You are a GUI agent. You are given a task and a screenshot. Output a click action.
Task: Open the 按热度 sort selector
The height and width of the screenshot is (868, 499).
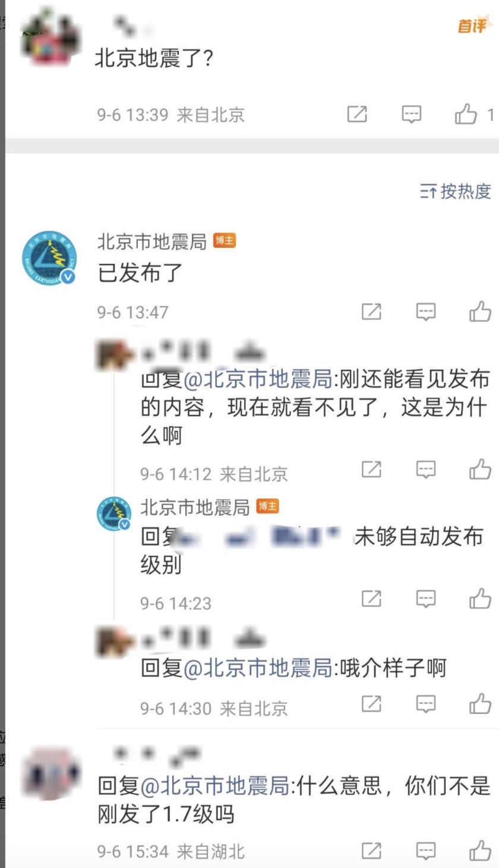456,191
